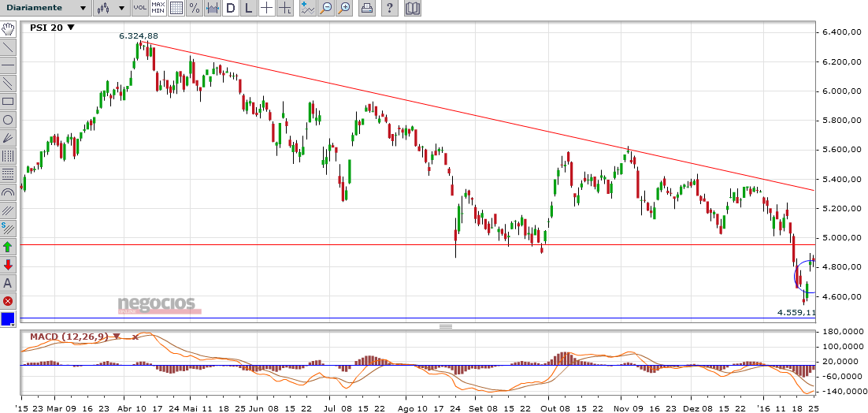Image resolution: width=868 pixels, height=413 pixels.
Task: Click the 5.000,00 price axis label
Action: pyautogui.click(x=841, y=237)
